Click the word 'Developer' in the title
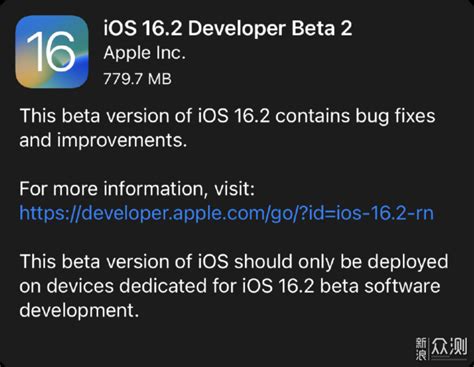The image size is (474, 367). 236,29
